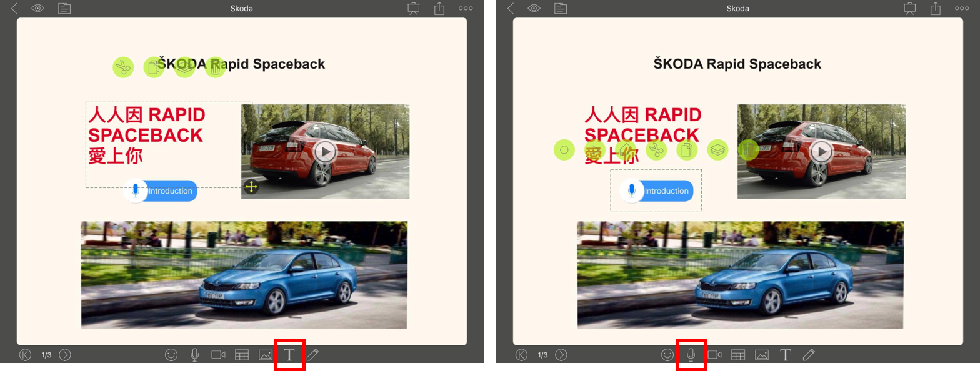This screenshot has width=980, height=371.
Task: Open the notes page icon in right screenshot
Action: pyautogui.click(x=561, y=8)
